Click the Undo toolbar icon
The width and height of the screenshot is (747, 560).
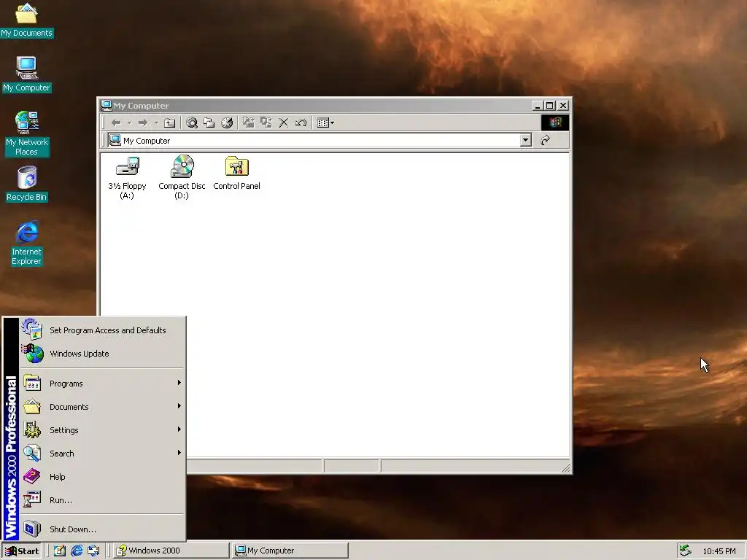(301, 122)
